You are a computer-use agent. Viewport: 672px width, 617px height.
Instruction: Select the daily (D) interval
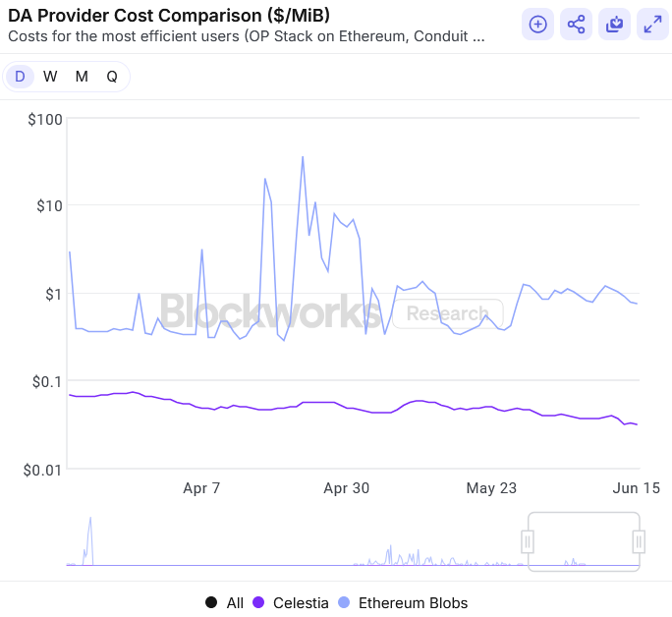(x=20, y=77)
